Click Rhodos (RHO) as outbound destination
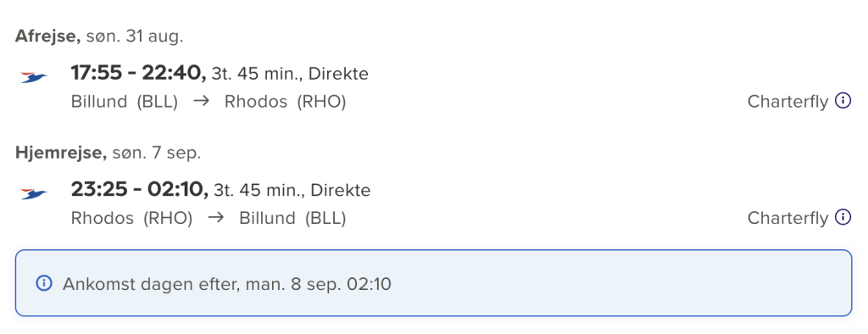868x334 pixels. pyautogui.click(x=285, y=102)
